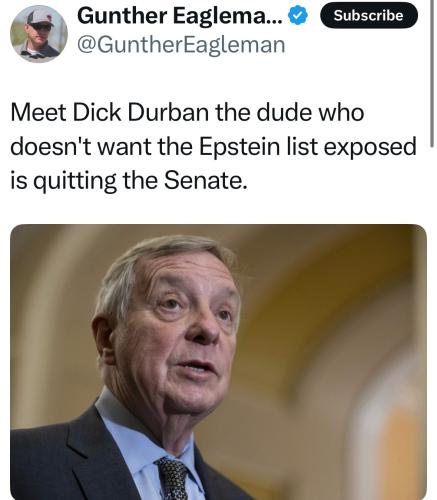This screenshot has height=500, width=437.
Task: Open the @GuntherEagleman handle link
Action: (x=181, y=45)
